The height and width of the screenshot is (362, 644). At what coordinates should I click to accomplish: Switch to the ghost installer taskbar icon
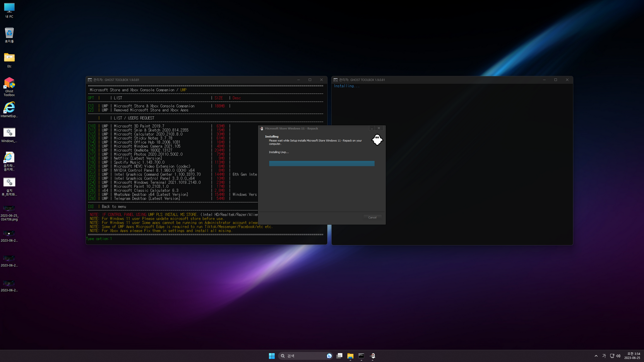373,356
